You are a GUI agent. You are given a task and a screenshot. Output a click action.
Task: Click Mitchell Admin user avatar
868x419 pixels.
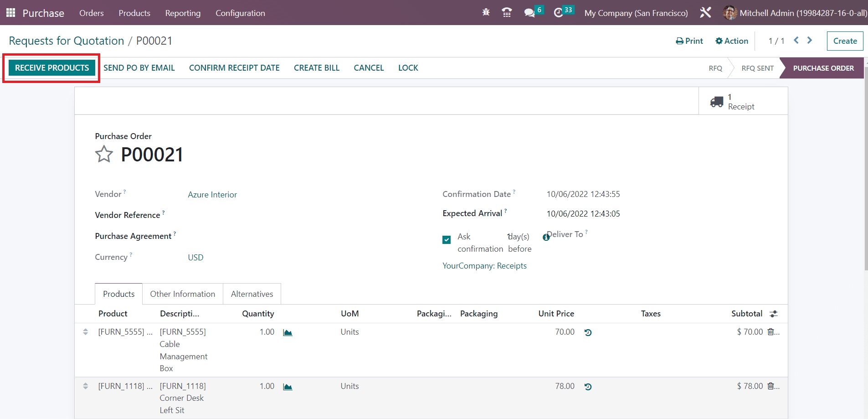(x=729, y=13)
